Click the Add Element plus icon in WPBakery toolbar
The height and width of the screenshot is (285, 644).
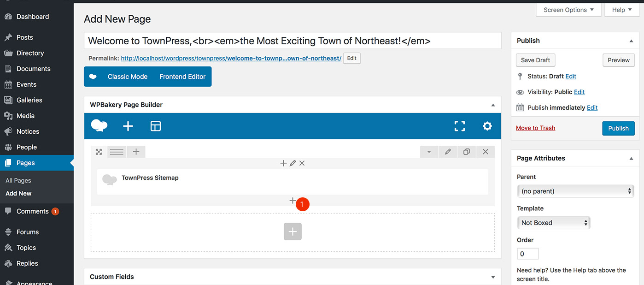[x=128, y=126]
